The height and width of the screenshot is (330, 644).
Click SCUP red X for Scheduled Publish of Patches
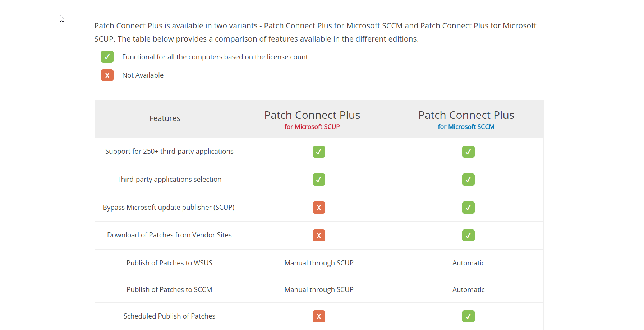(319, 316)
